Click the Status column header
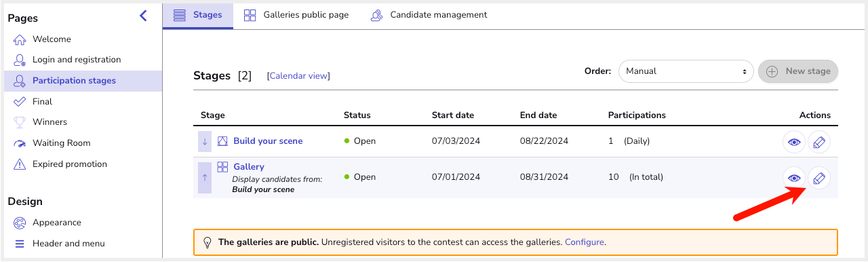The image size is (868, 262). tap(357, 115)
